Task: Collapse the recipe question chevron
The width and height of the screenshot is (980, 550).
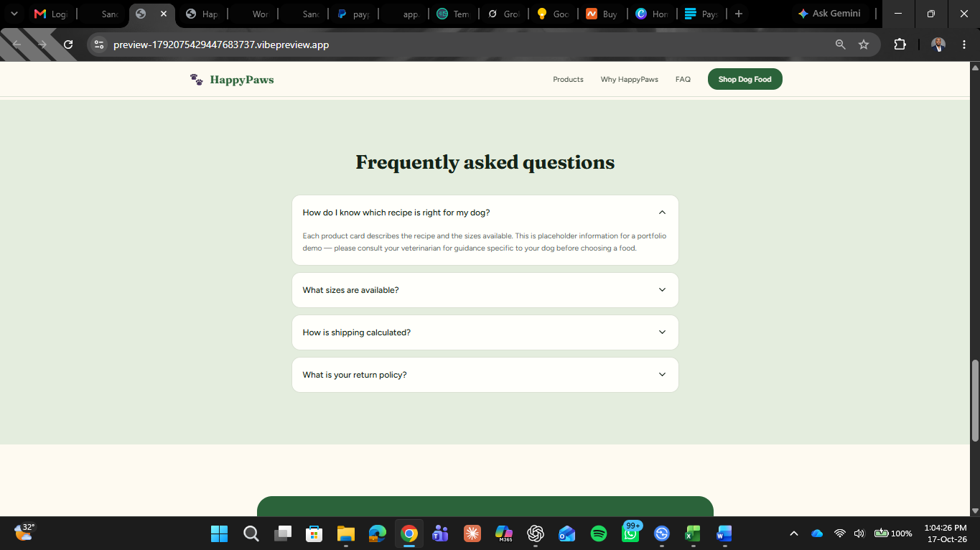Action: pyautogui.click(x=662, y=213)
